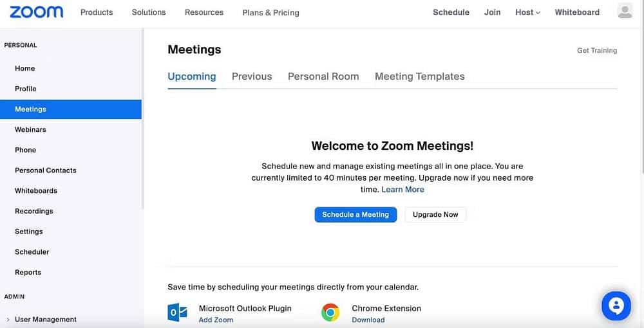
Task: Click the Chrome extension icon
Action: [x=330, y=313]
